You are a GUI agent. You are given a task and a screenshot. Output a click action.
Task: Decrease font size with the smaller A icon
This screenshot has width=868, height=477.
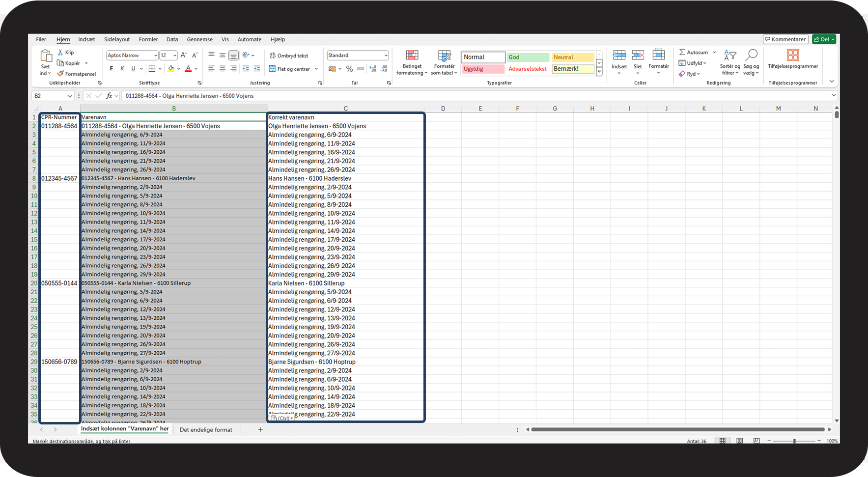(x=195, y=56)
